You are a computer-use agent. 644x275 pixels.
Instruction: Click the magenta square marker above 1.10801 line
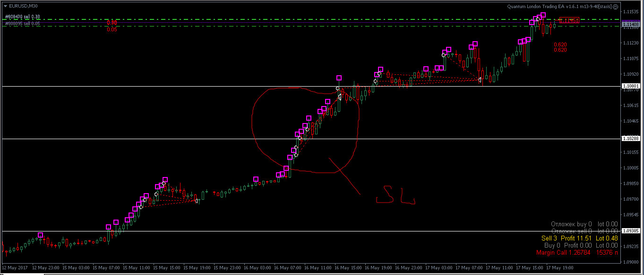pos(339,78)
